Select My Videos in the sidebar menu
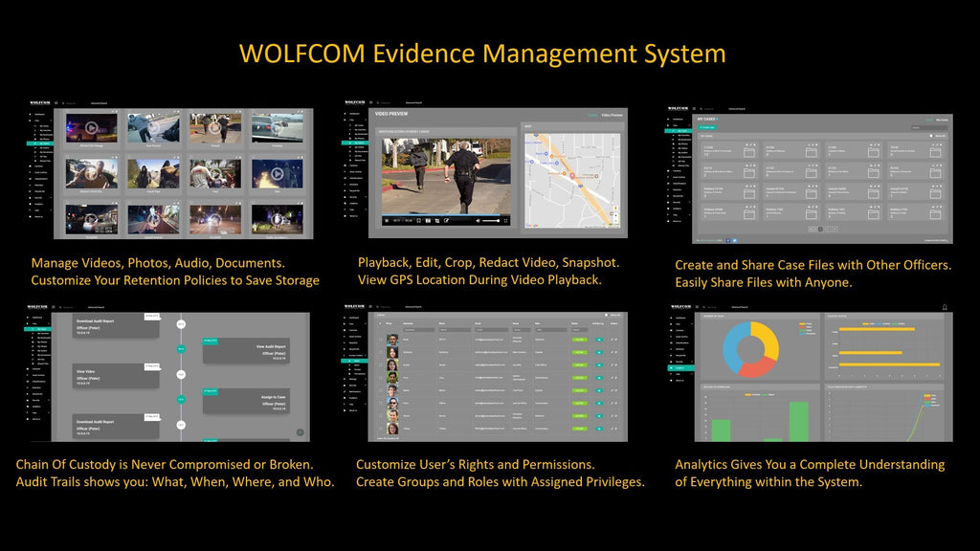The height and width of the screenshot is (551, 980). [42, 143]
